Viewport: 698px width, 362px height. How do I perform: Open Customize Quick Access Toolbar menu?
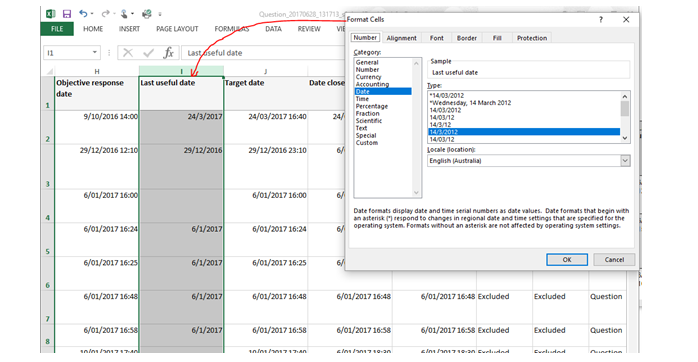click(160, 14)
